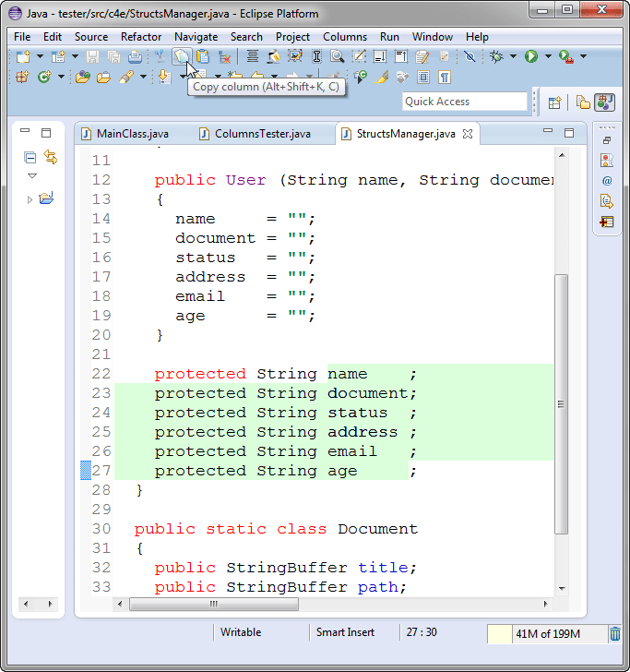Click the Quick Access field

(x=465, y=102)
